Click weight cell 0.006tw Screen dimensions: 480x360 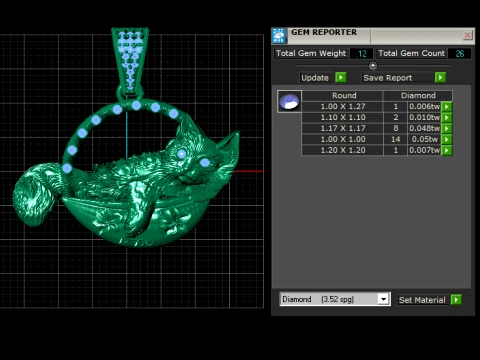[x=424, y=107]
